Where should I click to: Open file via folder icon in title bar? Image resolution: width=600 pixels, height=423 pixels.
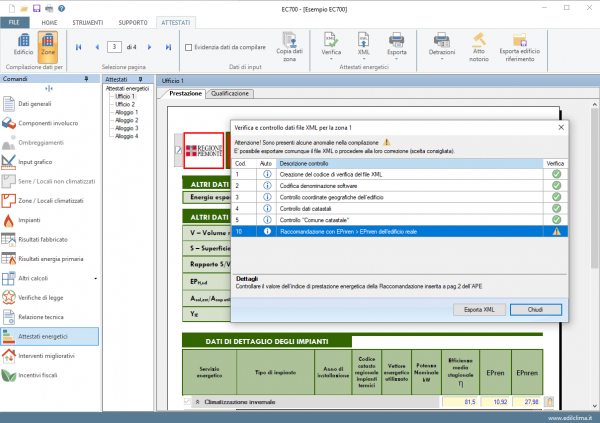coord(24,8)
